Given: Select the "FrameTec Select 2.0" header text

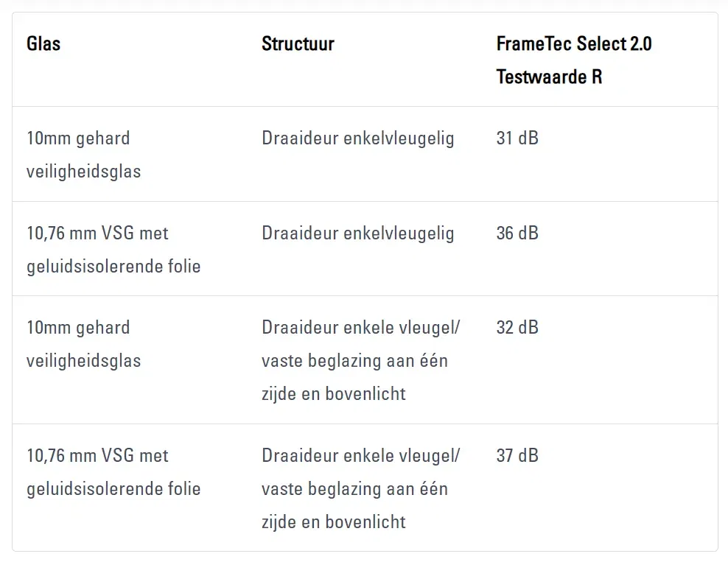Looking at the screenshot, I should click(574, 44).
